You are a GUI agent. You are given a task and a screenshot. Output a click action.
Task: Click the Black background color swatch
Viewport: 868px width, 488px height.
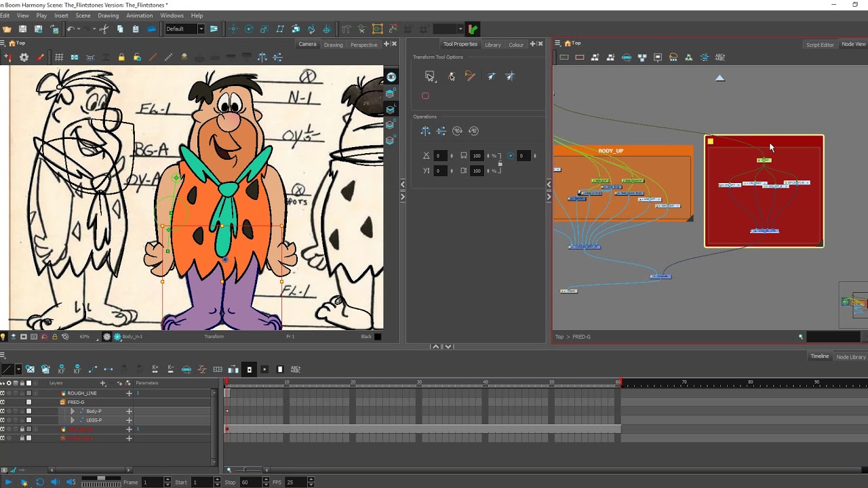click(378, 337)
